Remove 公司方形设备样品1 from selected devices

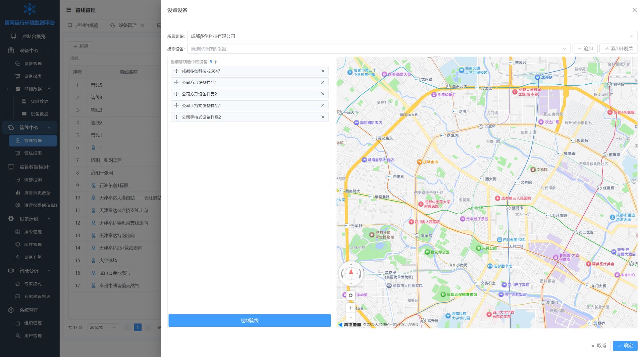323,83
